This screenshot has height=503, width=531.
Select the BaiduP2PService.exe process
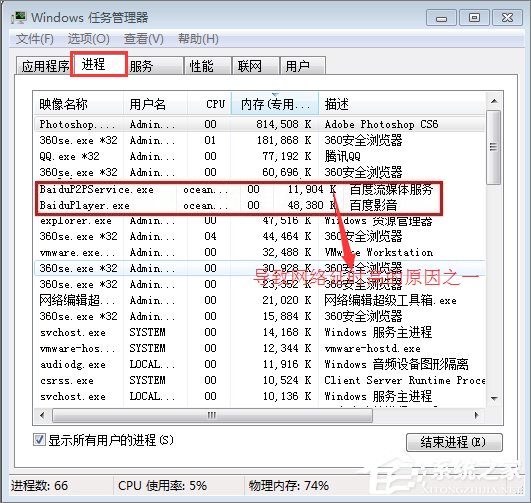(x=239, y=189)
